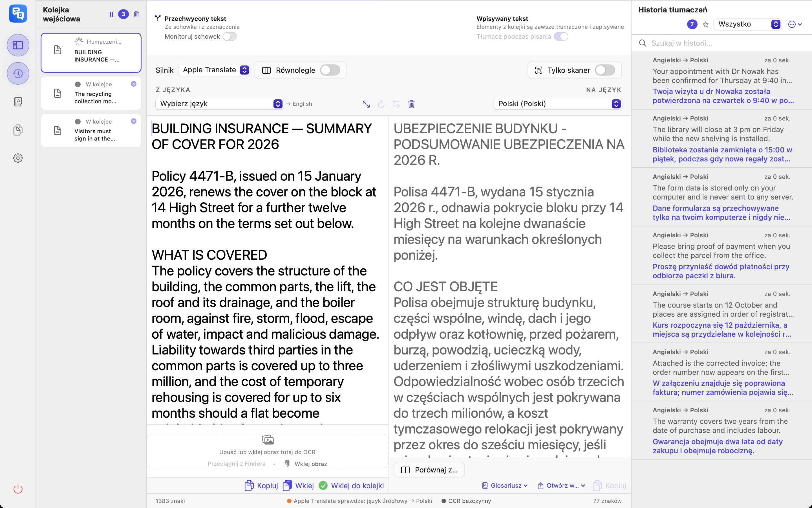
Task: Enable the Równolegle switch
Action: [x=330, y=70]
